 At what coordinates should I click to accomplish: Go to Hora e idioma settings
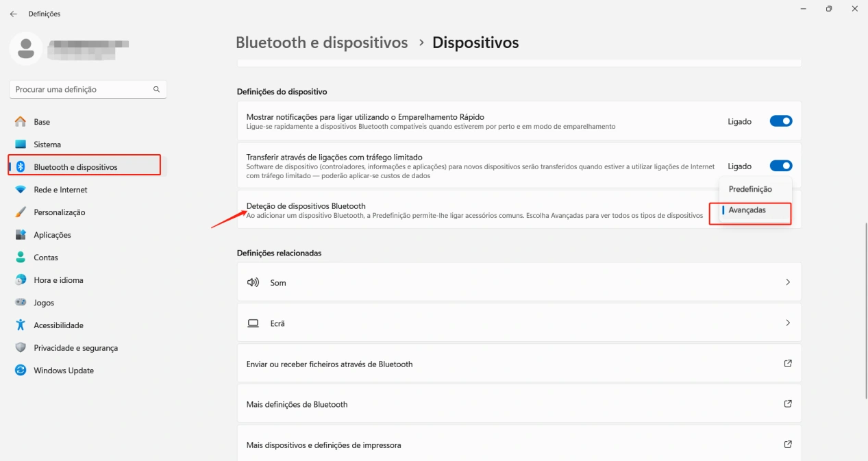pyautogui.click(x=58, y=280)
